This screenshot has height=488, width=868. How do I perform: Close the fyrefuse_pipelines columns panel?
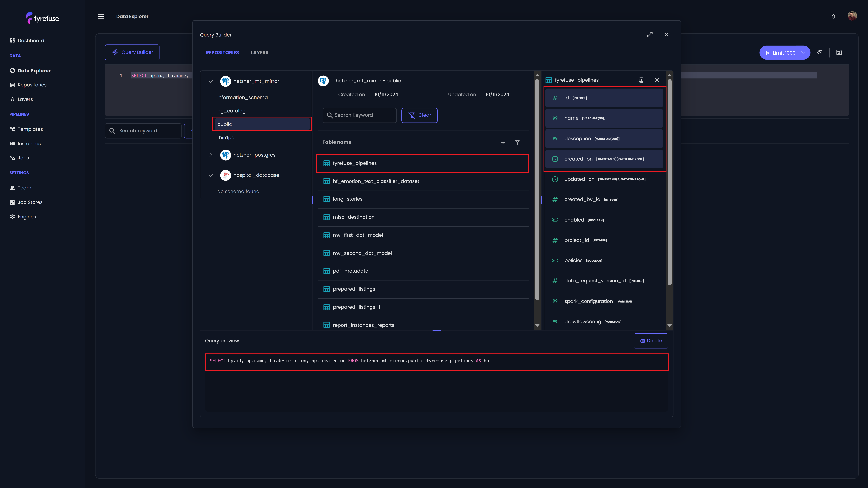pyautogui.click(x=657, y=80)
